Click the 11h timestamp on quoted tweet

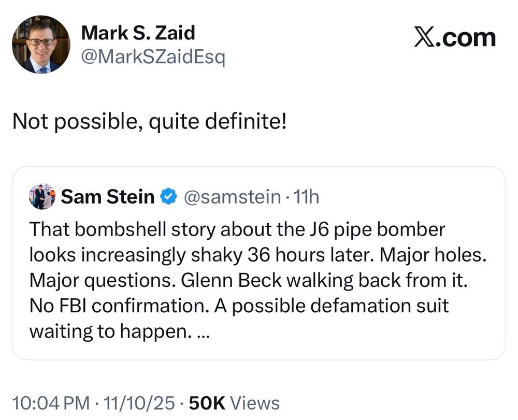(306, 197)
